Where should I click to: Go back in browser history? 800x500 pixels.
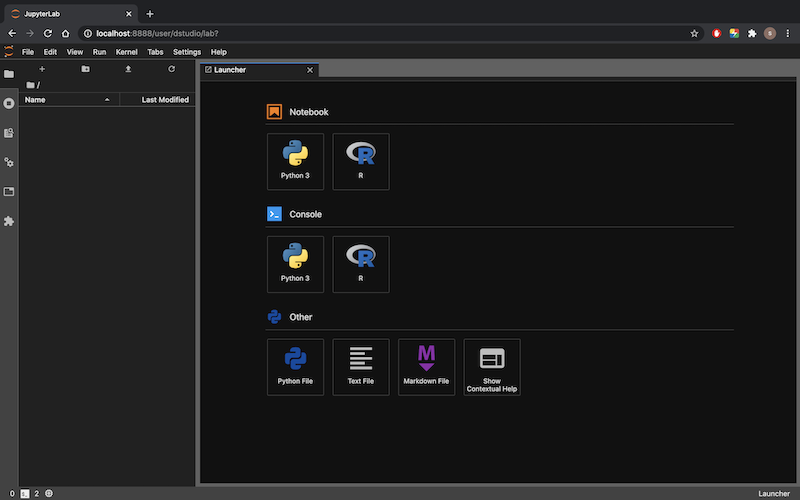pos(12,33)
